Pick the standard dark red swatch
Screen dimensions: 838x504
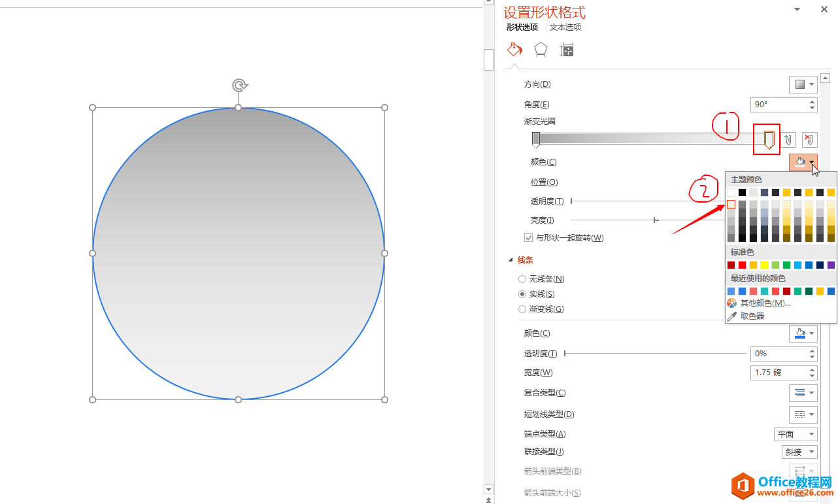tap(731, 265)
